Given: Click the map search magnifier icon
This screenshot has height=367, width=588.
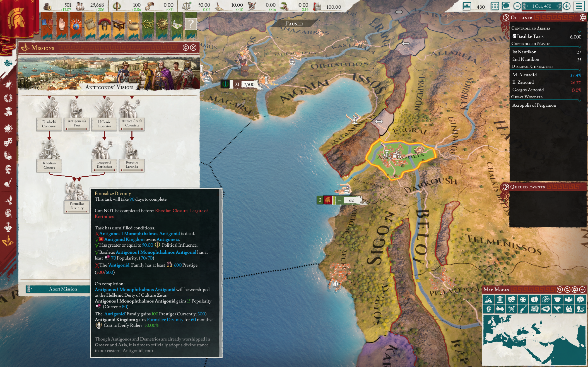Looking at the screenshot, I should click(x=560, y=289).
